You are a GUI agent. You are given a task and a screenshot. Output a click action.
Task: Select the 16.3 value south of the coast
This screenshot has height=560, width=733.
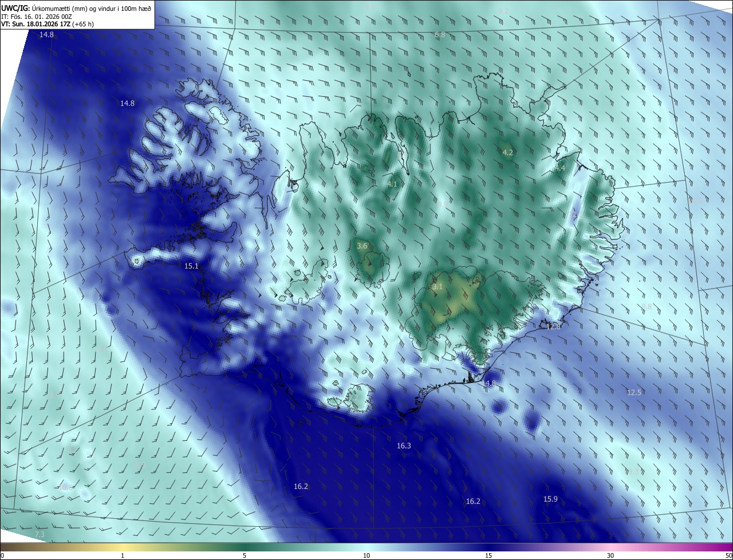click(x=404, y=445)
